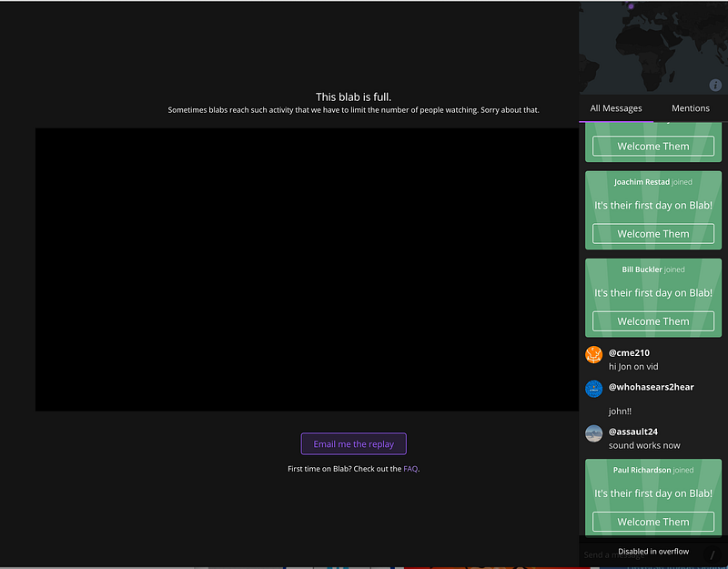Click the @whohasears2hear username

[651, 387]
